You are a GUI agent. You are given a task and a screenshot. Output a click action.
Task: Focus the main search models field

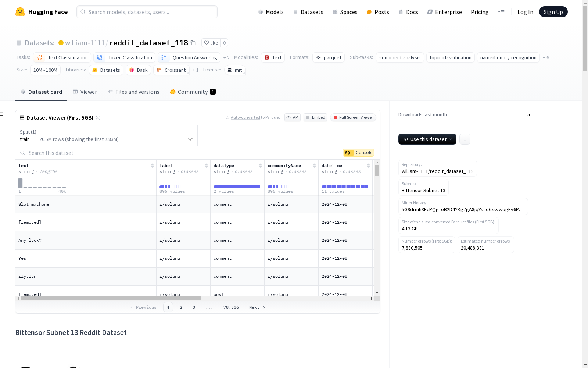pyautogui.click(x=147, y=12)
